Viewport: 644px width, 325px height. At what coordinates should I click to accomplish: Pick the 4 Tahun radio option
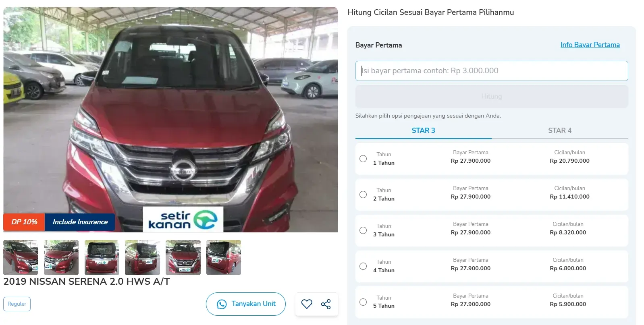363,266
